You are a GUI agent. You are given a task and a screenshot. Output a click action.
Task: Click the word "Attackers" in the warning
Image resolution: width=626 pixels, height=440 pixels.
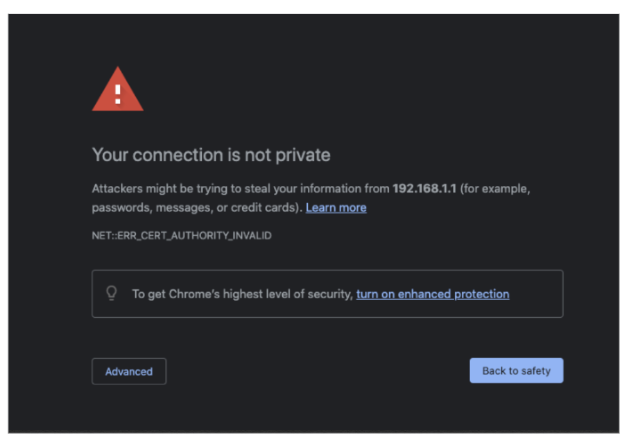118,188
